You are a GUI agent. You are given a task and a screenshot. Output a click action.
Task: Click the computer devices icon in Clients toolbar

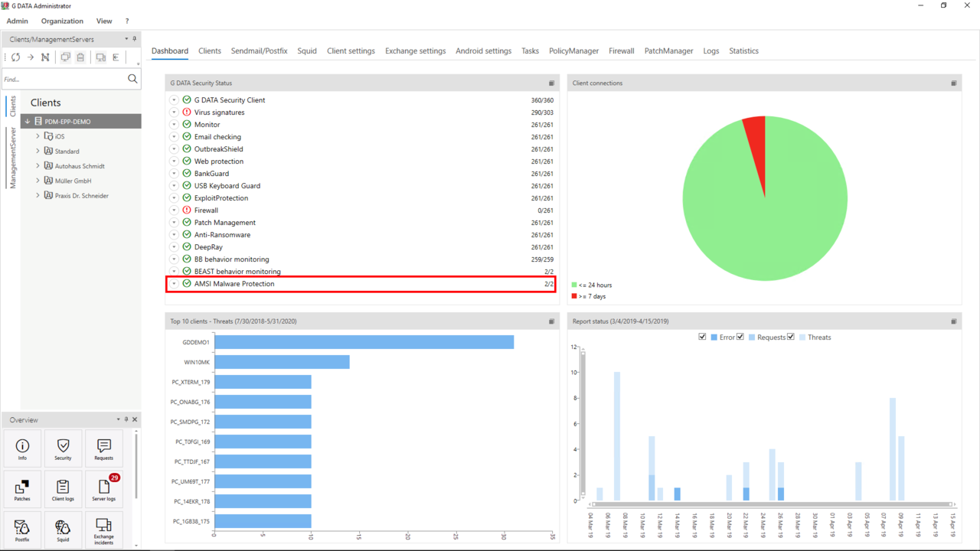point(100,57)
